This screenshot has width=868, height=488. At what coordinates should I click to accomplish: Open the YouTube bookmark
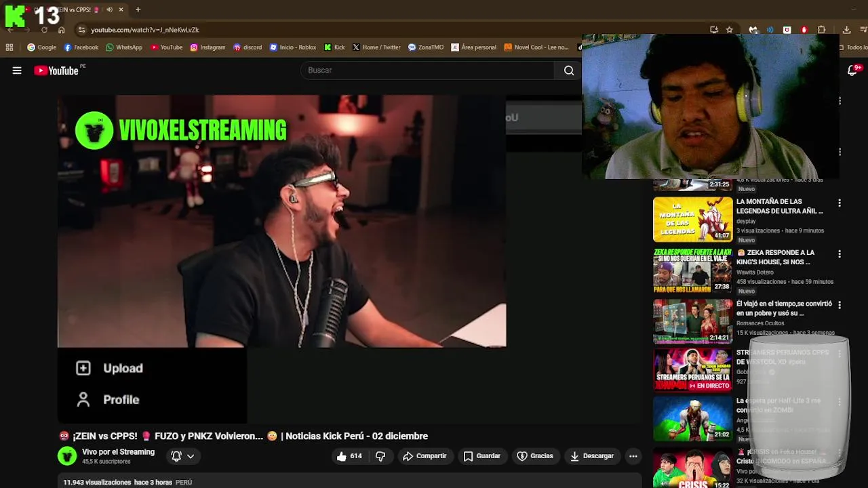coord(167,47)
